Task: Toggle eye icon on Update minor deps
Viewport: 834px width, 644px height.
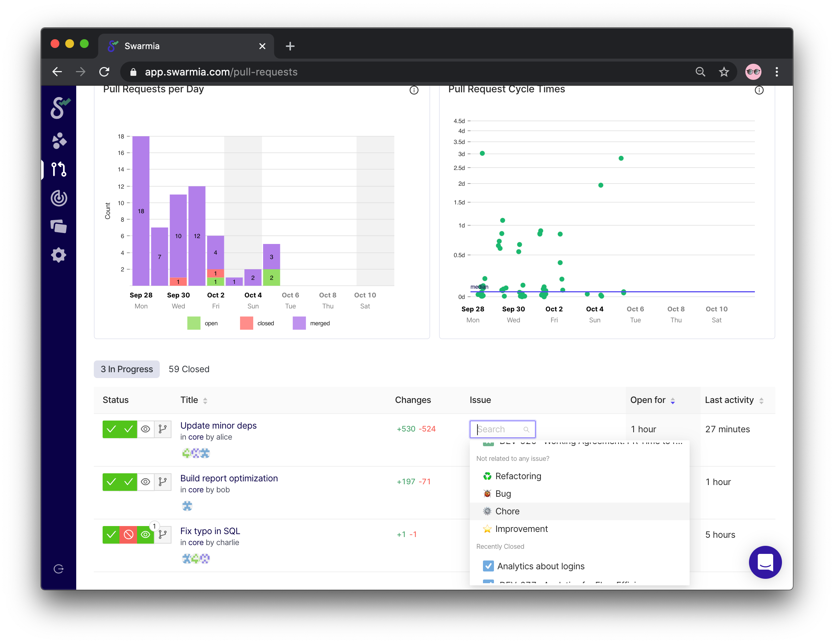Action: (145, 429)
